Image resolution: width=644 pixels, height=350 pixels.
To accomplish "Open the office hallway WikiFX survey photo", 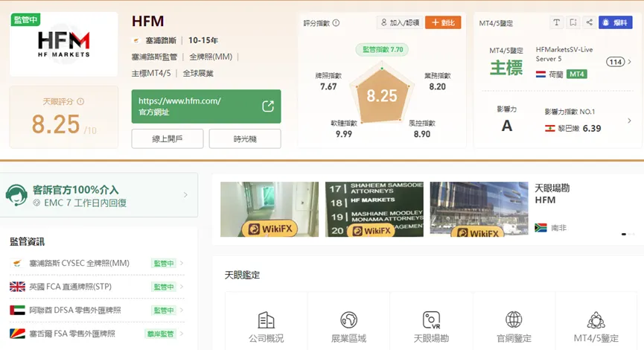I will click(x=270, y=209).
